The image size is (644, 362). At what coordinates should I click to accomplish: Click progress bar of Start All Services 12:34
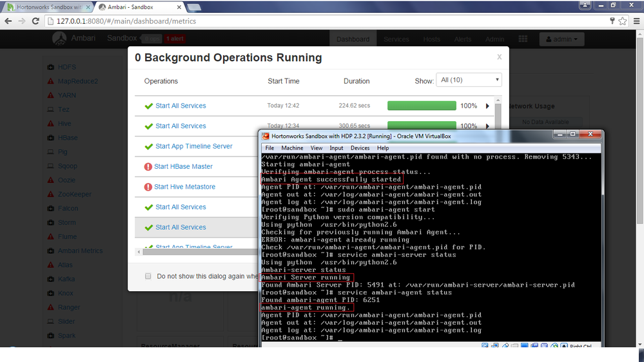pyautogui.click(x=422, y=125)
